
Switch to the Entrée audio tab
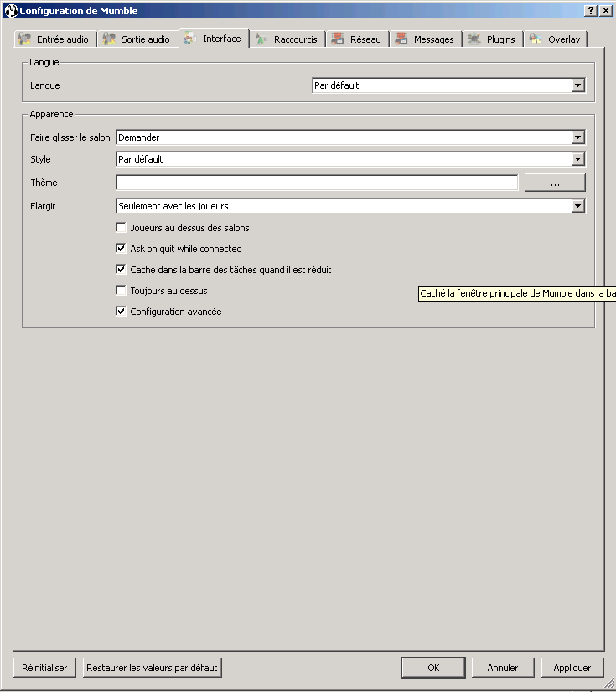(x=54, y=39)
